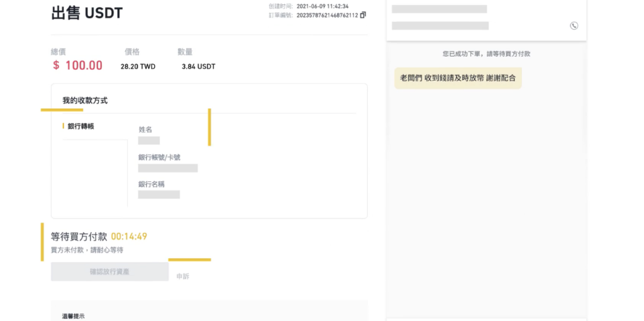The image size is (644, 321).
Task: Click the 確認放行資產 button
Action: click(x=109, y=272)
